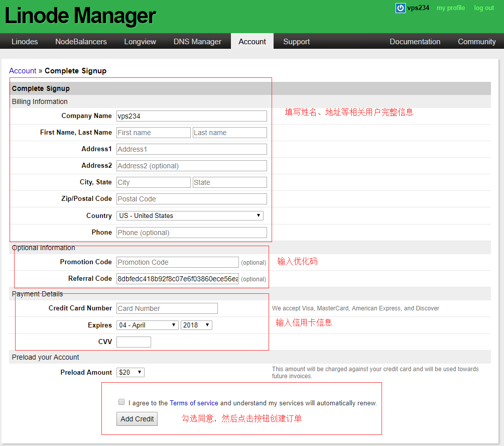Click the my profile link
The width and height of the screenshot is (504, 446).
click(x=450, y=8)
